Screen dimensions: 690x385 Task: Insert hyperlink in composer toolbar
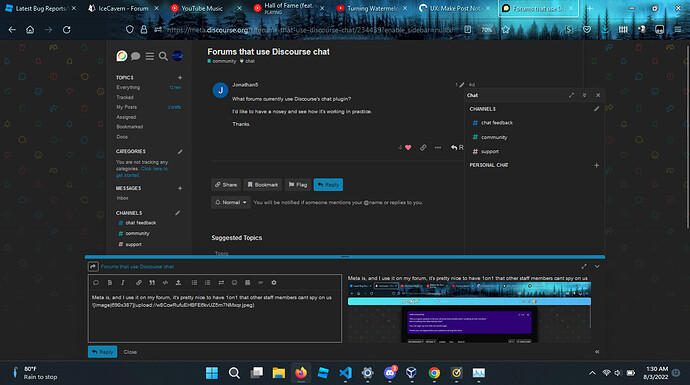point(139,282)
